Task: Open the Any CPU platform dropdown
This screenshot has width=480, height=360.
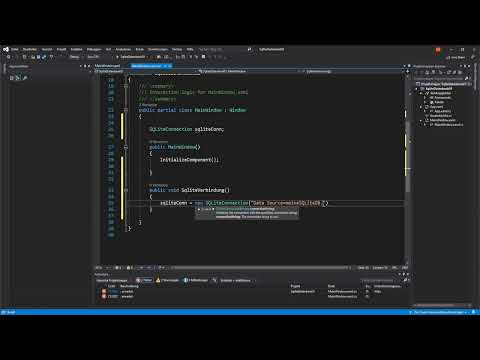Action: (x=94, y=57)
